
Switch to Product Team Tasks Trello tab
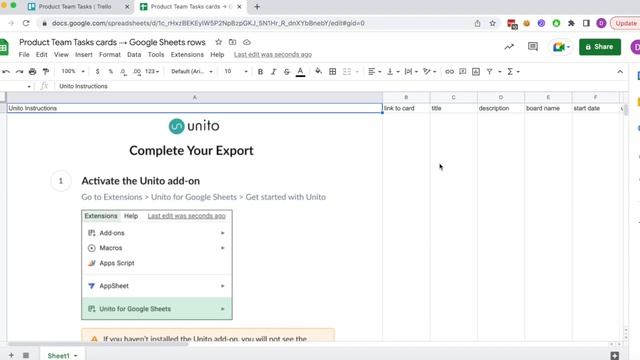click(x=75, y=7)
